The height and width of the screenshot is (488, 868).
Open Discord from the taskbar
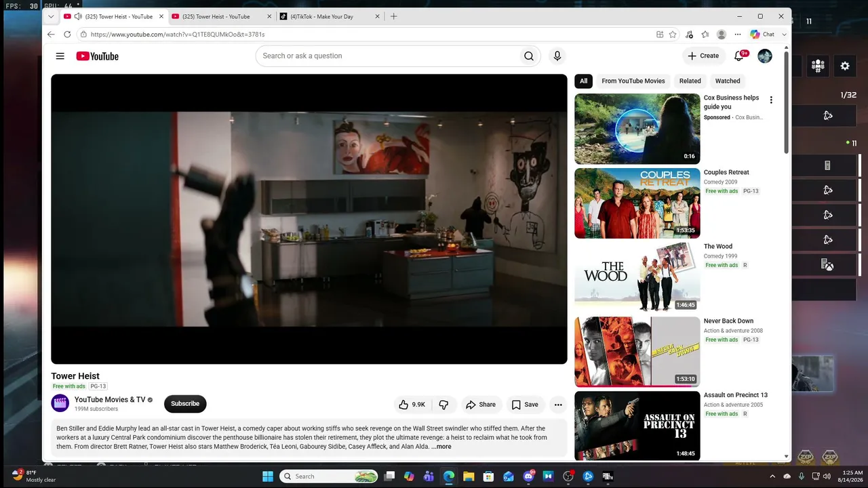[x=529, y=476]
